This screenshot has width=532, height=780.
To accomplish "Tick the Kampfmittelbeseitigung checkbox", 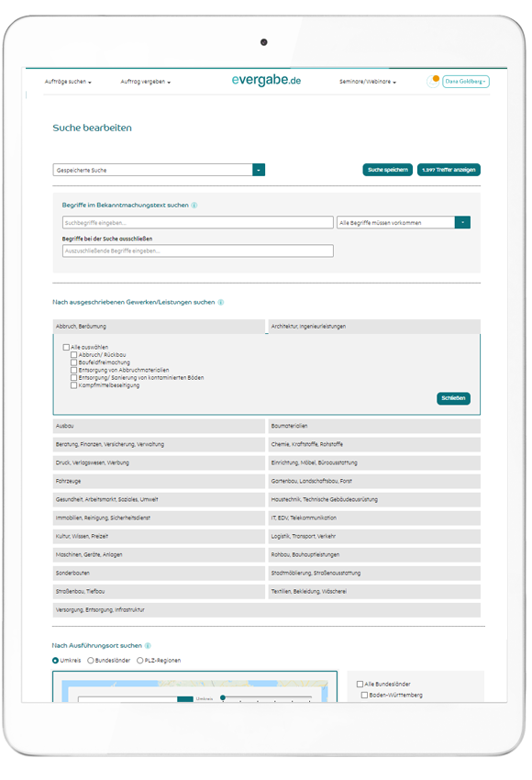I will click(x=73, y=385).
